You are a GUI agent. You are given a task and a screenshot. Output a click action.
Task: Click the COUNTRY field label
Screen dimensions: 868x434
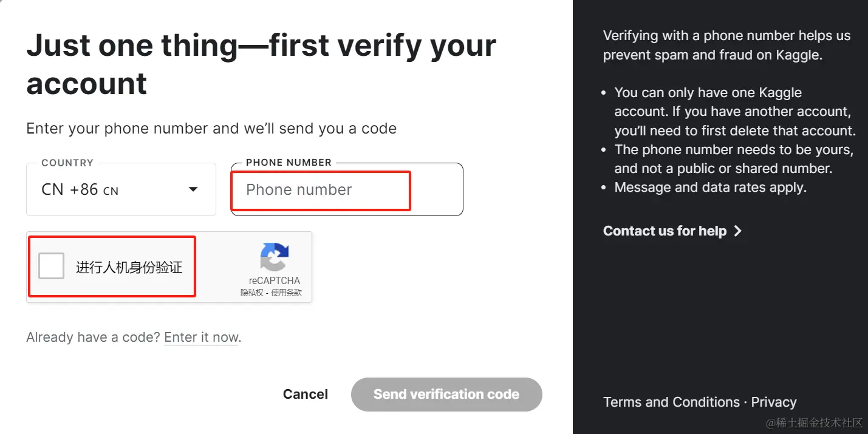[x=67, y=163]
